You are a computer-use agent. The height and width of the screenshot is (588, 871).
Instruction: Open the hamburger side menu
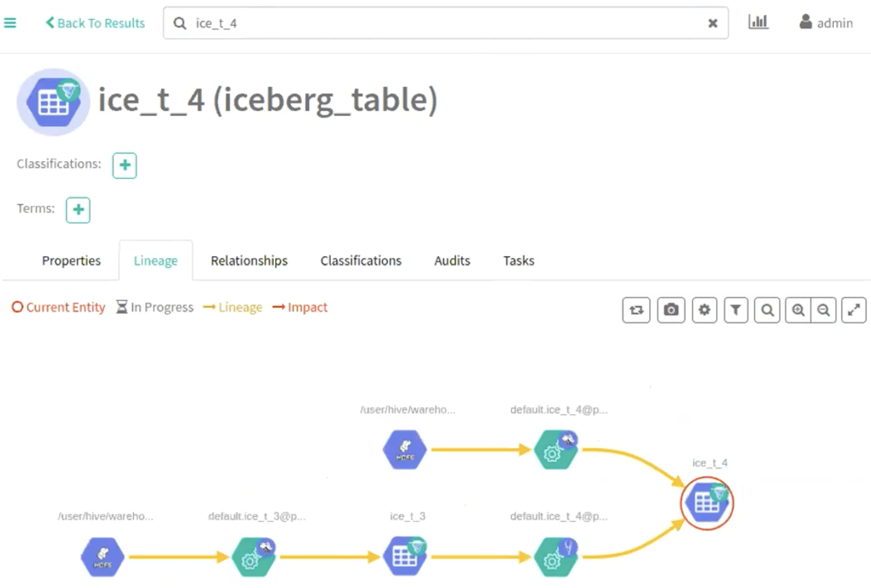[x=10, y=23]
